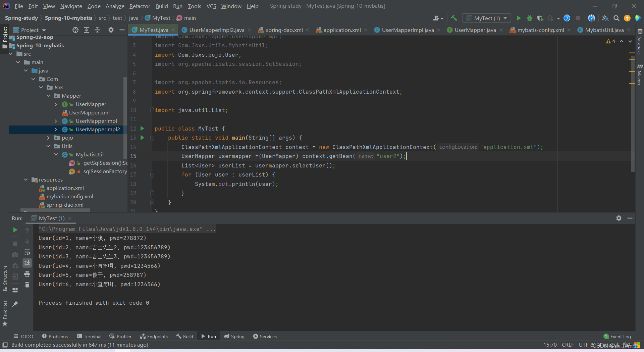Switch to mybatis-config.xml tab
The width and height of the screenshot is (644, 352).
click(x=540, y=30)
